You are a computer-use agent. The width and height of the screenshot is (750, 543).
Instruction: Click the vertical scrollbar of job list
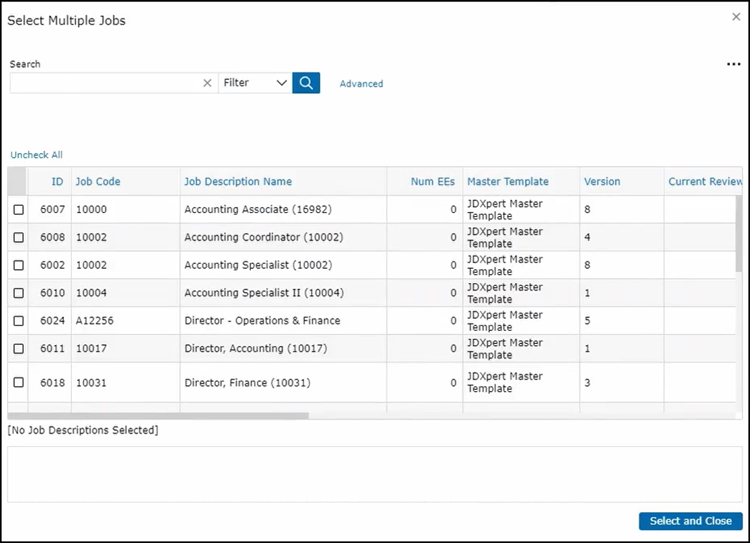click(x=739, y=230)
